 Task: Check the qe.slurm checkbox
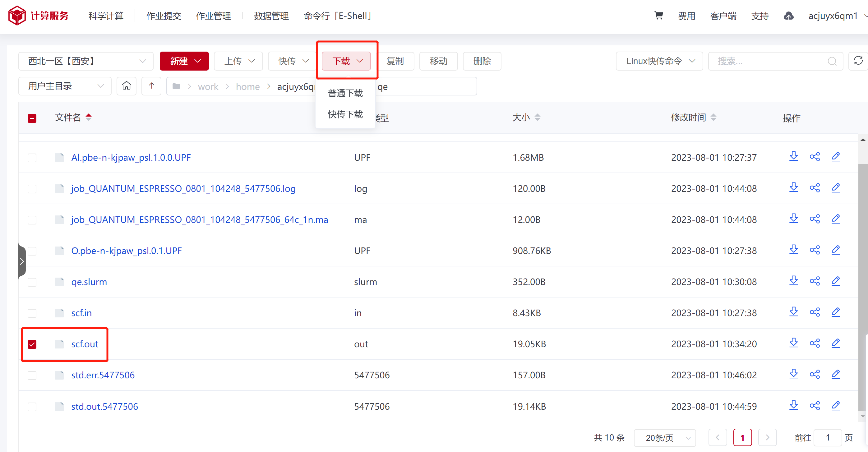32,282
